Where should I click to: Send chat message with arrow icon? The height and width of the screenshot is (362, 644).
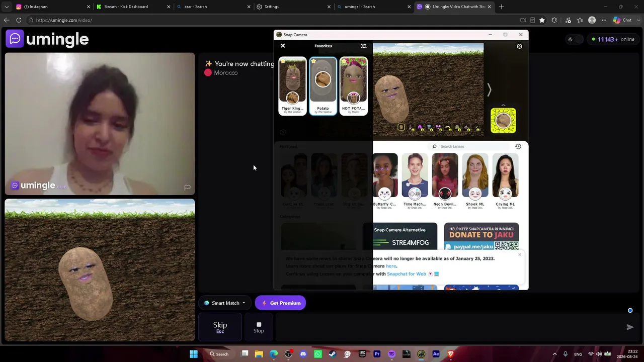[630, 327]
